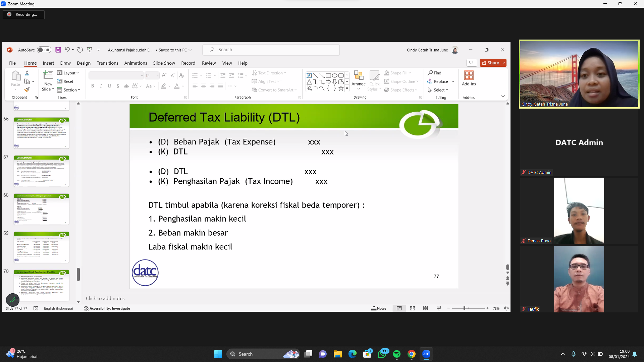Click the Format Painter brush icon

coord(27,89)
